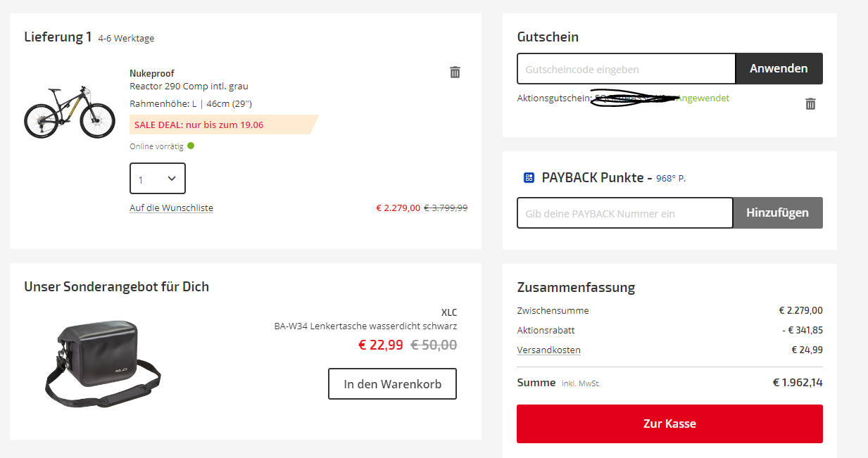Click the green Online vorrätig stock indicator

coord(191,146)
